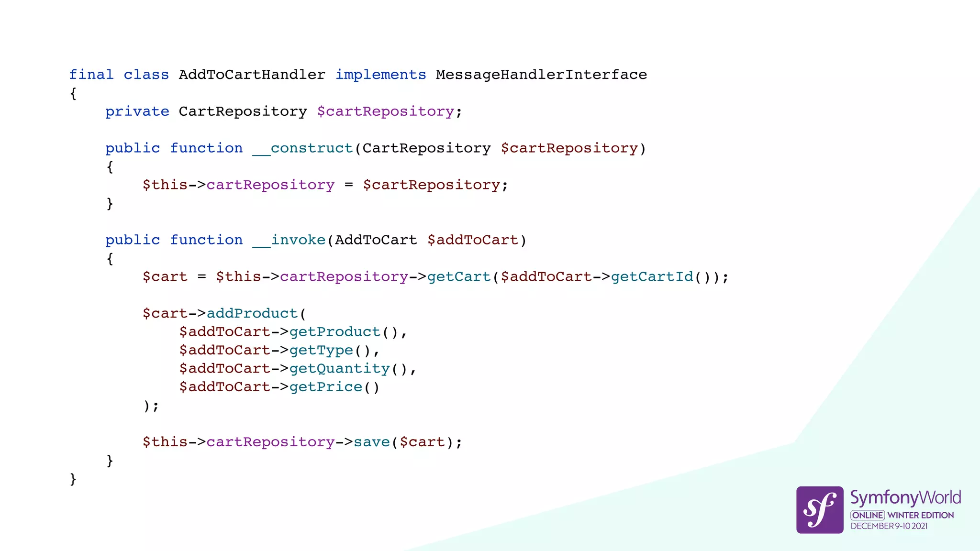This screenshot has height=551, width=980.
Task: Click the 'final' keyword in class declaration
Action: (91, 75)
